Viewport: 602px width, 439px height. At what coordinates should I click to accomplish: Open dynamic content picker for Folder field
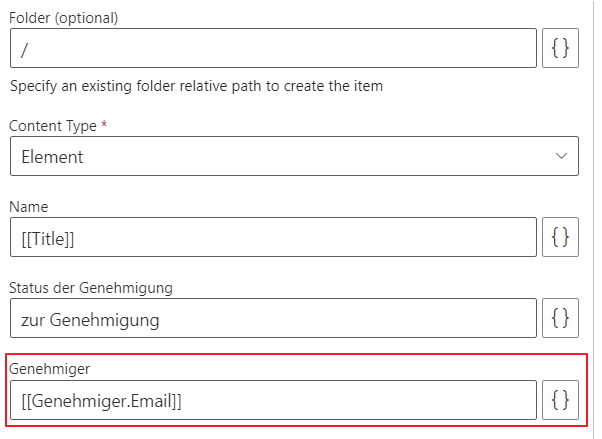560,48
